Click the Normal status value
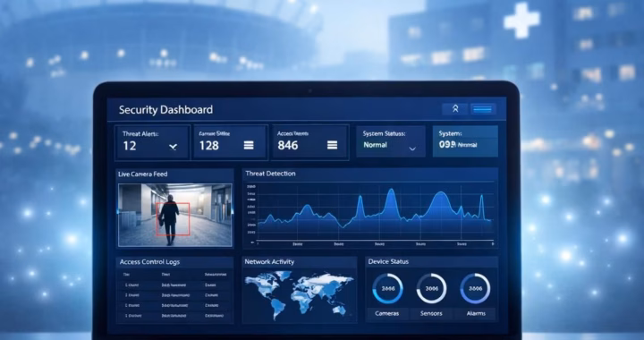 pos(375,145)
